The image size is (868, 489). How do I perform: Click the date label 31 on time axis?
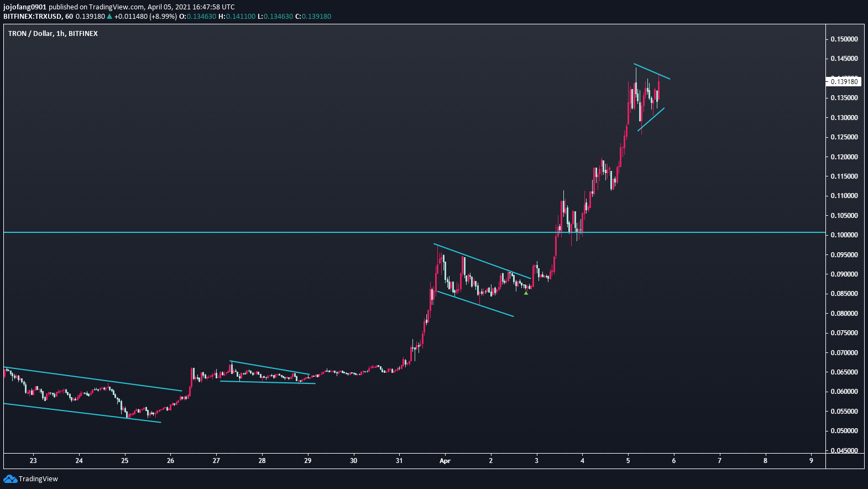(399, 461)
